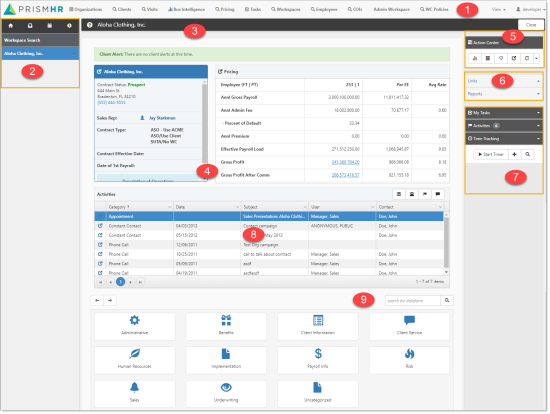
Task: Click the bar chart icon in Action Center
Action: [475, 58]
